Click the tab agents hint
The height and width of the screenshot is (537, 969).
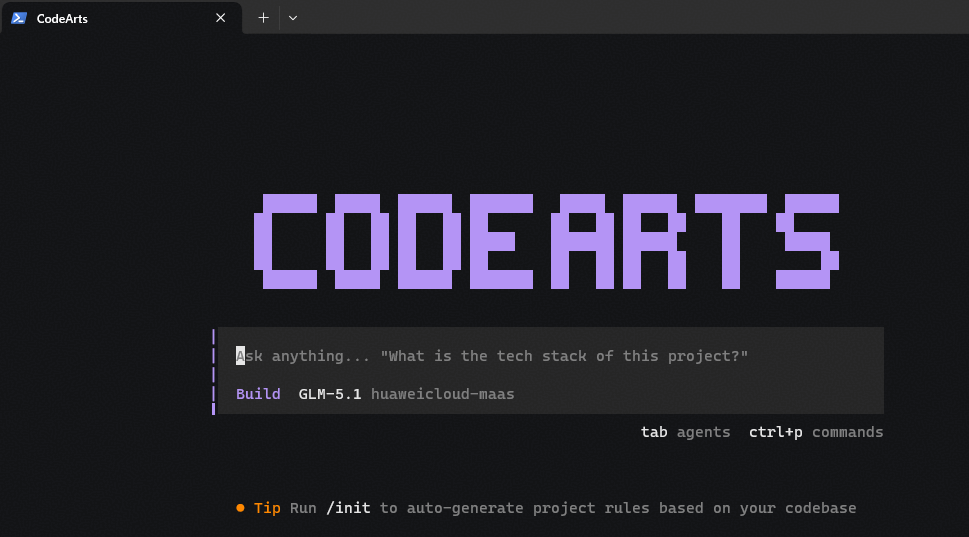[685, 432]
